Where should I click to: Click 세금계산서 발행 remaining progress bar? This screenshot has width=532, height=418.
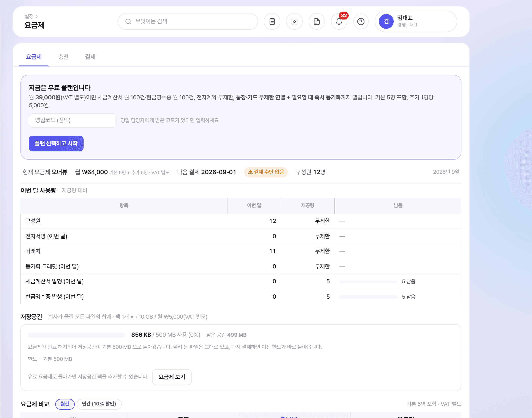[368, 282]
